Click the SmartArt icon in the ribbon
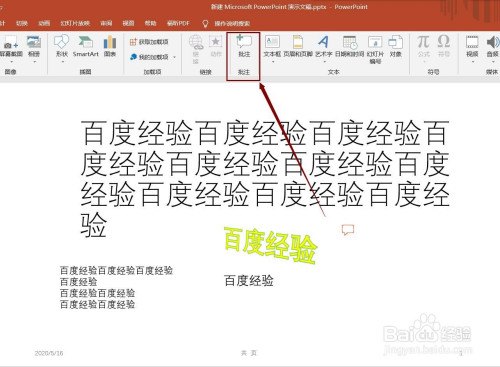Viewport: 500px width, 367px height. pyautogui.click(x=86, y=42)
